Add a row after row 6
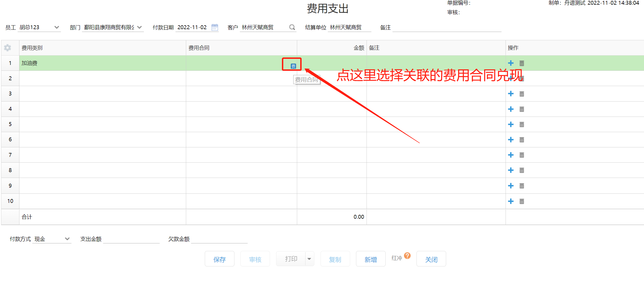This screenshot has height=282, width=644. pos(511,140)
